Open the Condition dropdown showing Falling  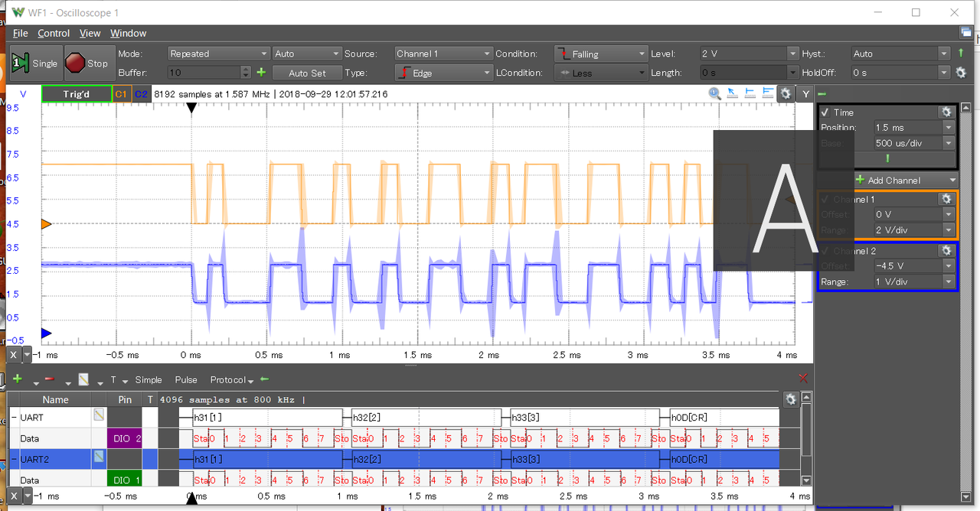[601, 54]
